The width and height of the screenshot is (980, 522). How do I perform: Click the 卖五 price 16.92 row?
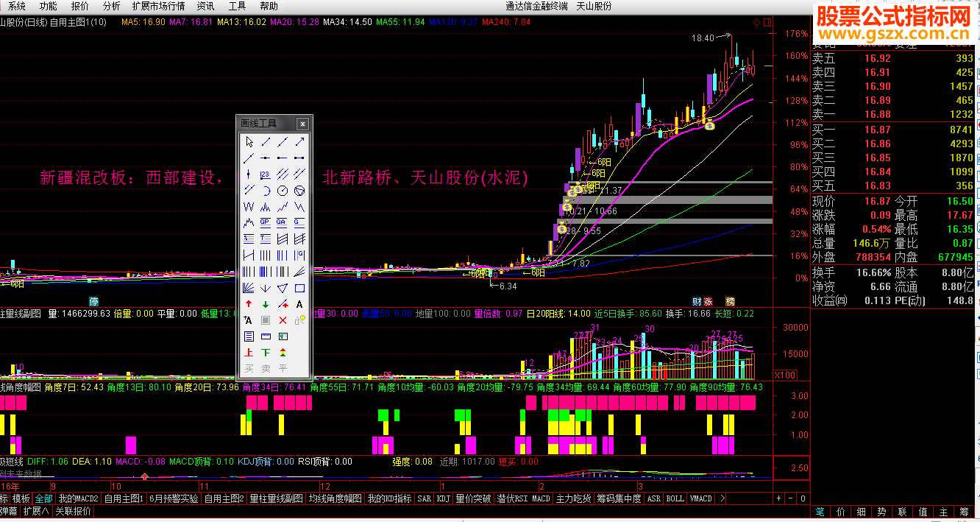tap(893, 58)
